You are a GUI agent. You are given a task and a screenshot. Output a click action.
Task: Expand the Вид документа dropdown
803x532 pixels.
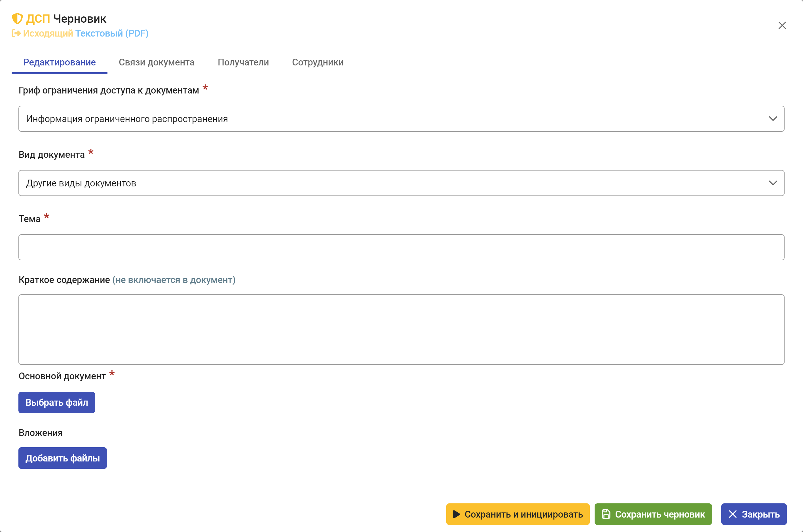click(x=401, y=183)
